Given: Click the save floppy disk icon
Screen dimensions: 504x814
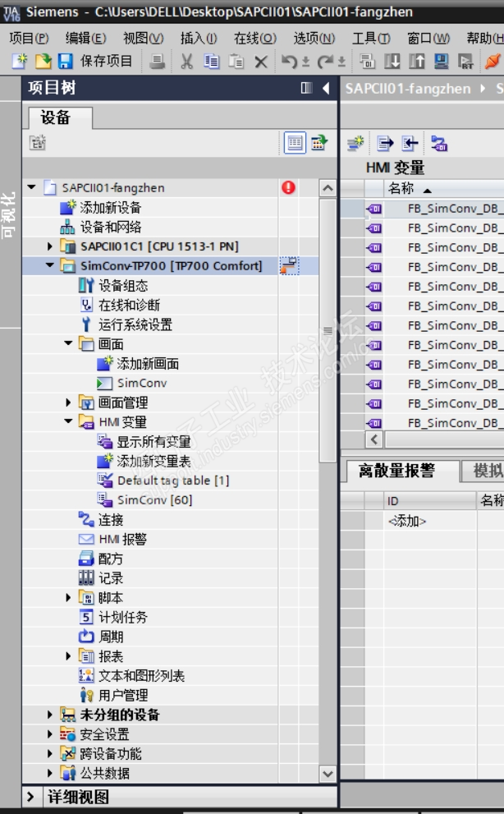Looking at the screenshot, I should click(65, 62).
